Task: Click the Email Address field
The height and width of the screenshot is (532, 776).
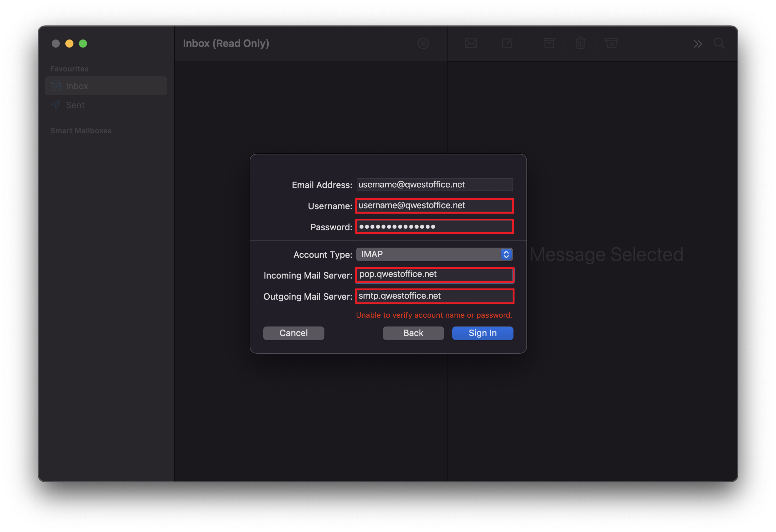Action: (x=434, y=185)
